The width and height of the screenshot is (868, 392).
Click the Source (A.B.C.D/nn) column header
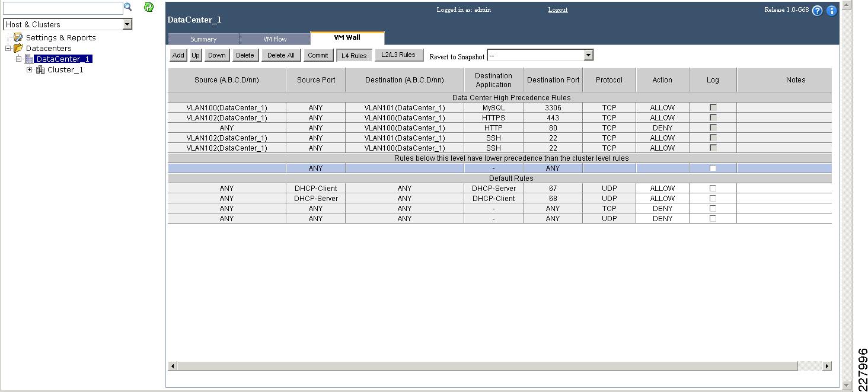pyautogui.click(x=227, y=80)
